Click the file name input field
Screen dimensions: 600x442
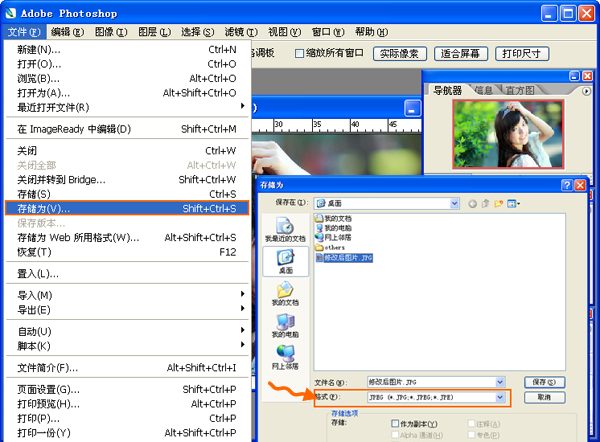[431, 382]
